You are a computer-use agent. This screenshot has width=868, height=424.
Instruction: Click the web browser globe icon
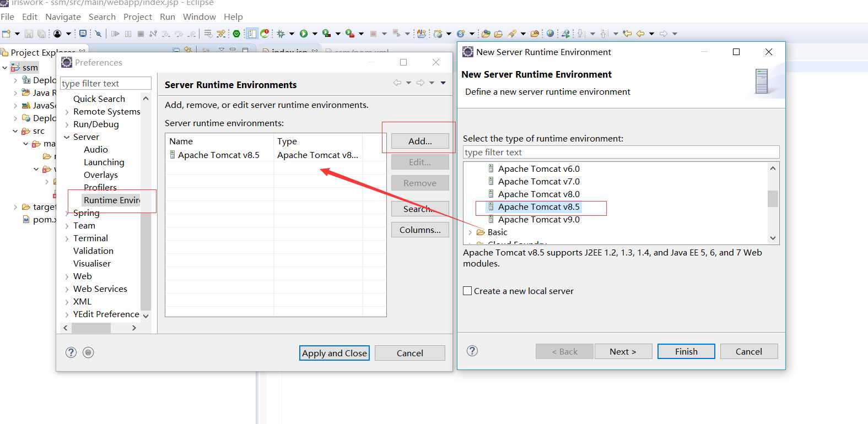[x=550, y=34]
